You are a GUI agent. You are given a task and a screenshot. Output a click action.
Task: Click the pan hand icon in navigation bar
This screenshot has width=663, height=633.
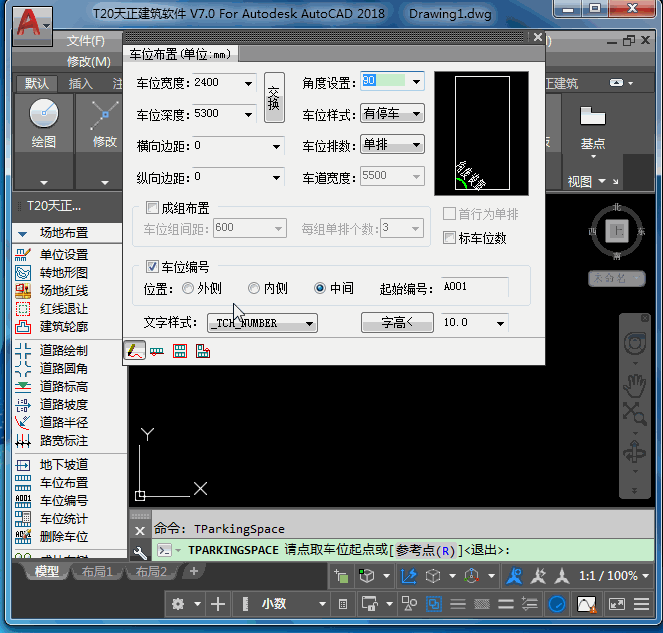pyautogui.click(x=634, y=386)
